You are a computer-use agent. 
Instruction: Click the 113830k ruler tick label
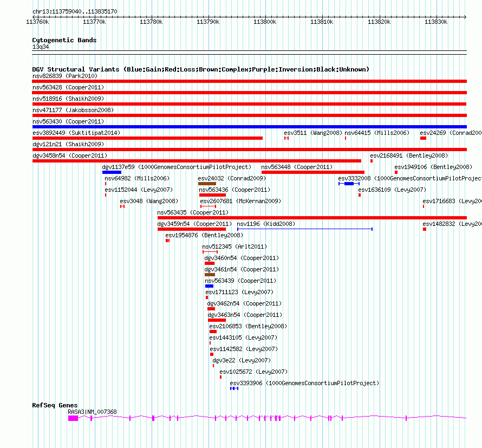[x=436, y=22]
